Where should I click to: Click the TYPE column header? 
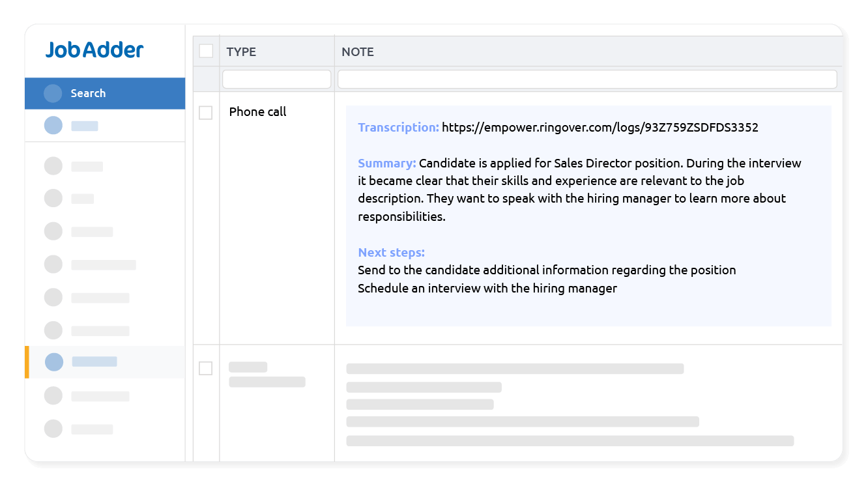241,51
